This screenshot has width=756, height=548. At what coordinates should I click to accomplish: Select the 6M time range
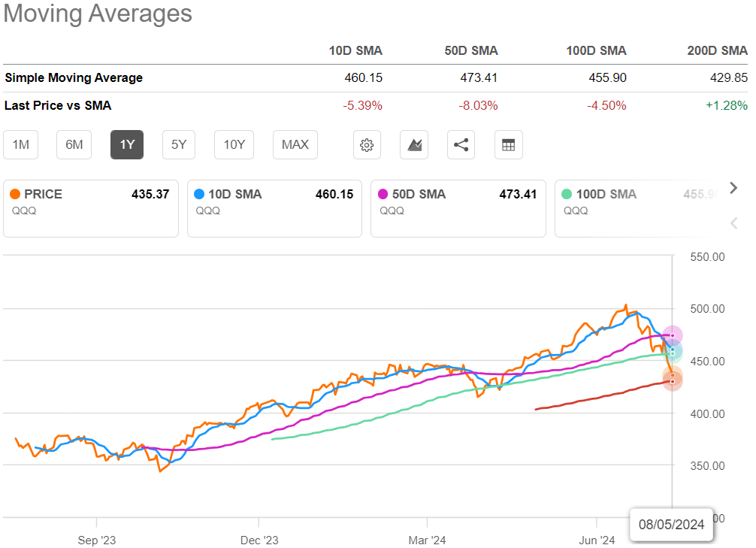74,145
